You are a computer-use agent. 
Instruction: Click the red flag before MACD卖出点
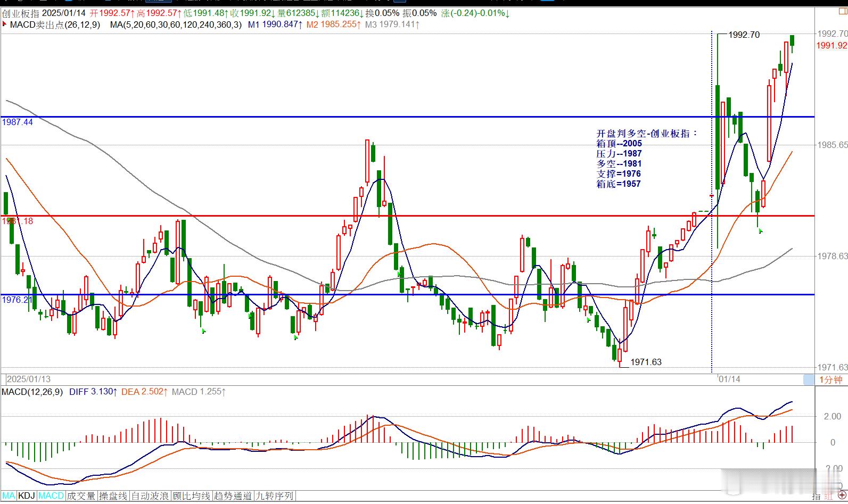coord(5,24)
